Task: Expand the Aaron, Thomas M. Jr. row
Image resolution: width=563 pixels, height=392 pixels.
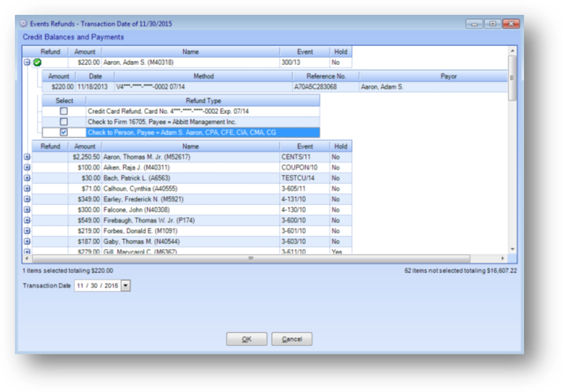Action: pos(27,157)
